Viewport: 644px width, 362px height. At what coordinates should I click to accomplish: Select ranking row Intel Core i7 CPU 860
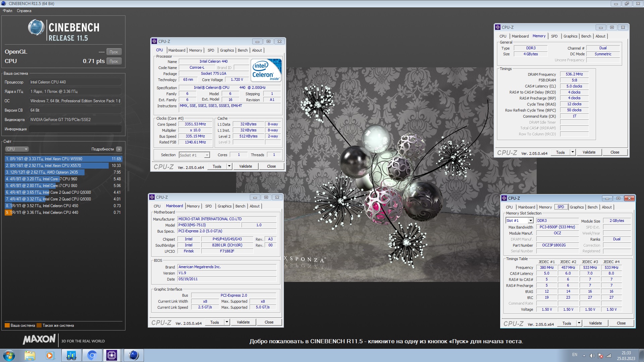pos(63,186)
